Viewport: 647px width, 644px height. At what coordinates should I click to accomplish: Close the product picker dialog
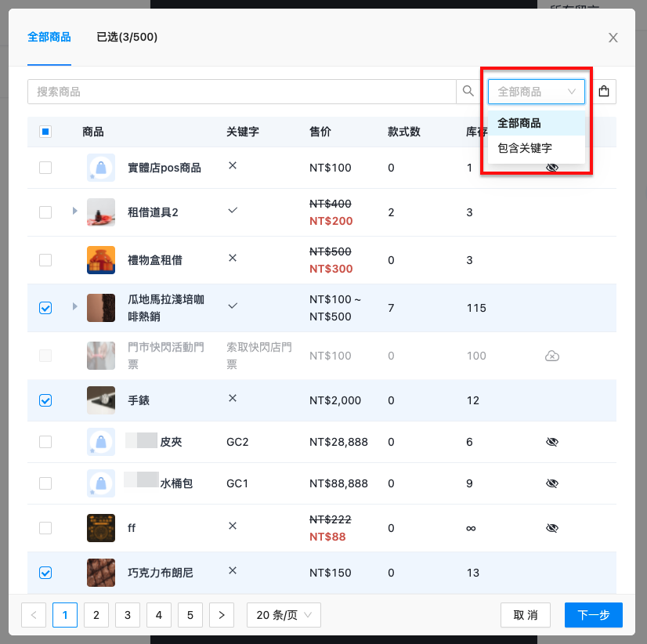(613, 38)
